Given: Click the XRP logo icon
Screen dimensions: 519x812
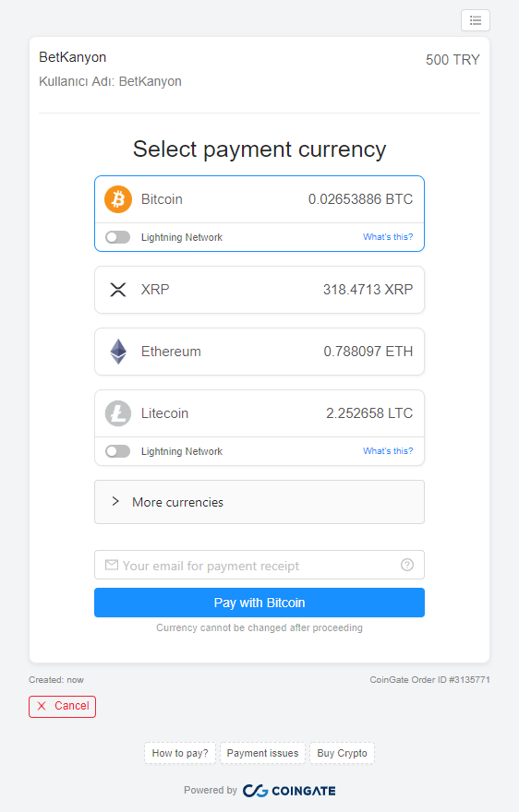Looking at the screenshot, I should click(x=118, y=290).
